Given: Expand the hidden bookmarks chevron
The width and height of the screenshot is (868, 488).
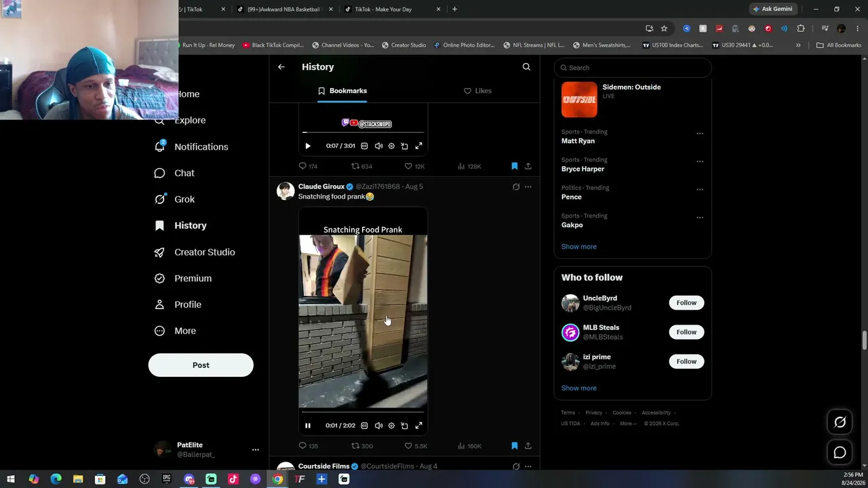Looking at the screenshot, I should tap(798, 45).
